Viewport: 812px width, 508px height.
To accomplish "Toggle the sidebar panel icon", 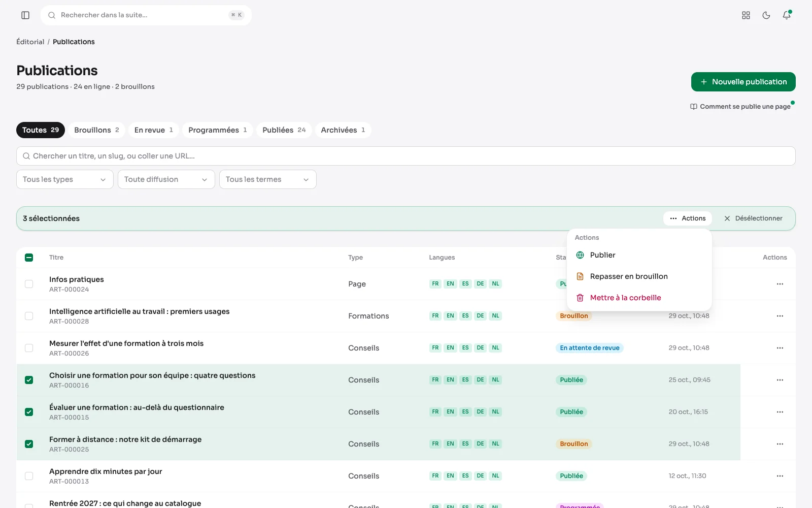I will [x=25, y=15].
